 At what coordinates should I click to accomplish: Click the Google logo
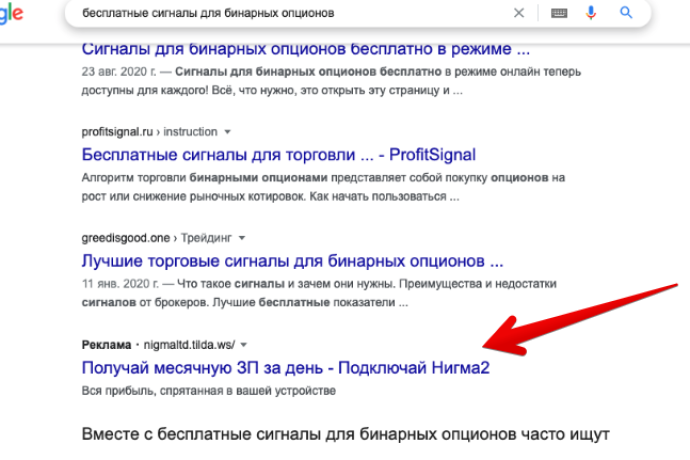[x=11, y=13]
